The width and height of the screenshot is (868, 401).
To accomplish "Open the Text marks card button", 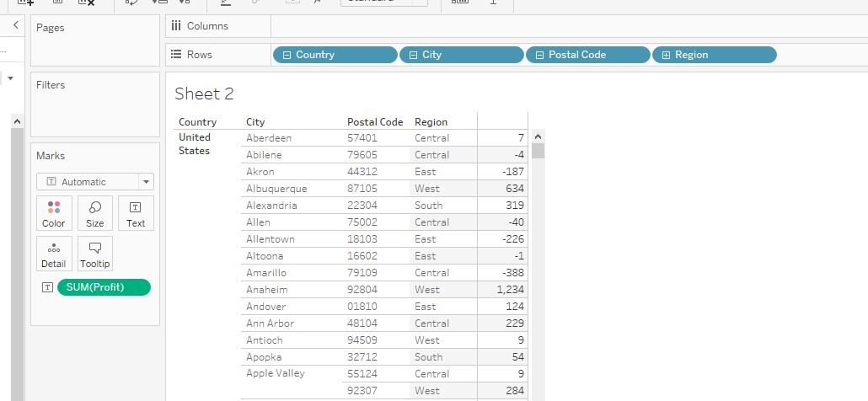I will point(136,213).
